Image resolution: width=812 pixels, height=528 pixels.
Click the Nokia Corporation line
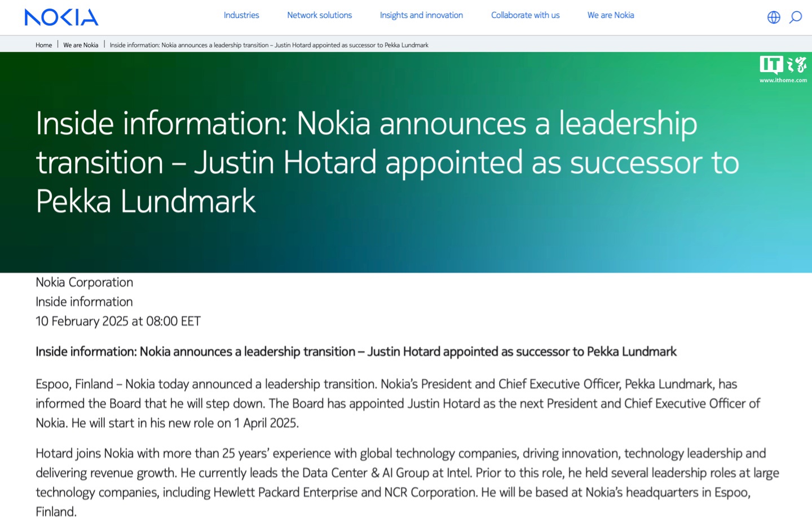(x=85, y=282)
